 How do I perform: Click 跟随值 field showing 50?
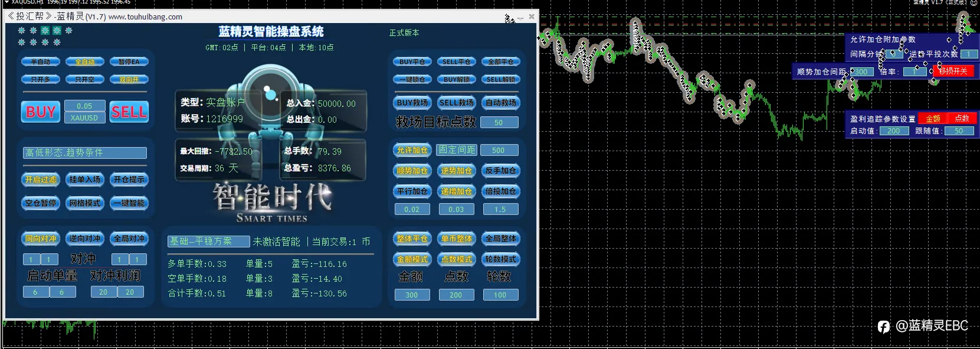pos(959,131)
